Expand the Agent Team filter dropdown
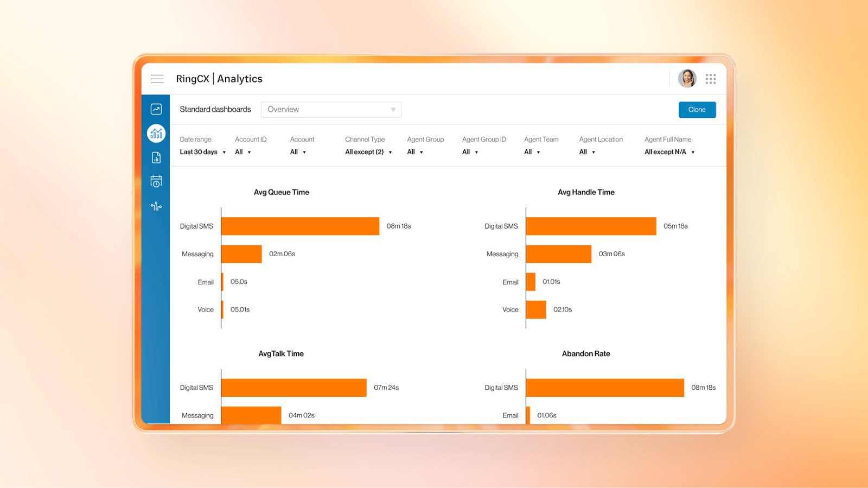 [532, 153]
